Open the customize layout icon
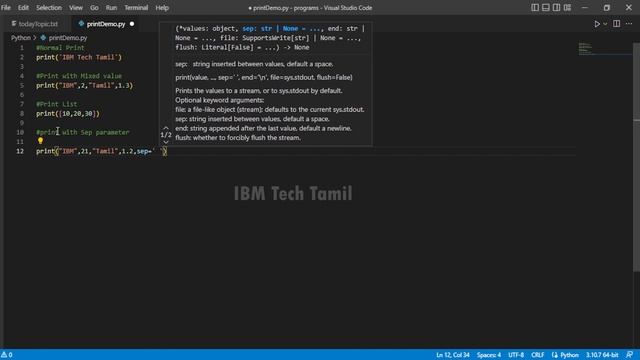This screenshot has height=360, width=640. click(567, 8)
